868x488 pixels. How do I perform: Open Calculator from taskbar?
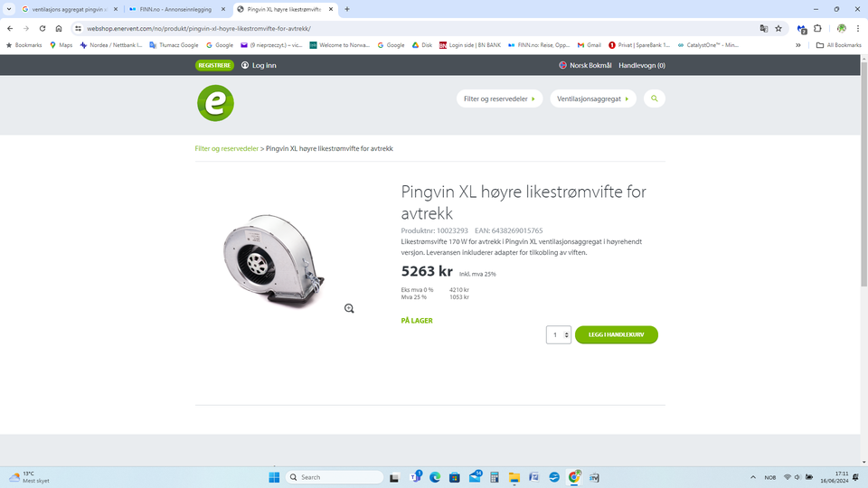tap(495, 477)
